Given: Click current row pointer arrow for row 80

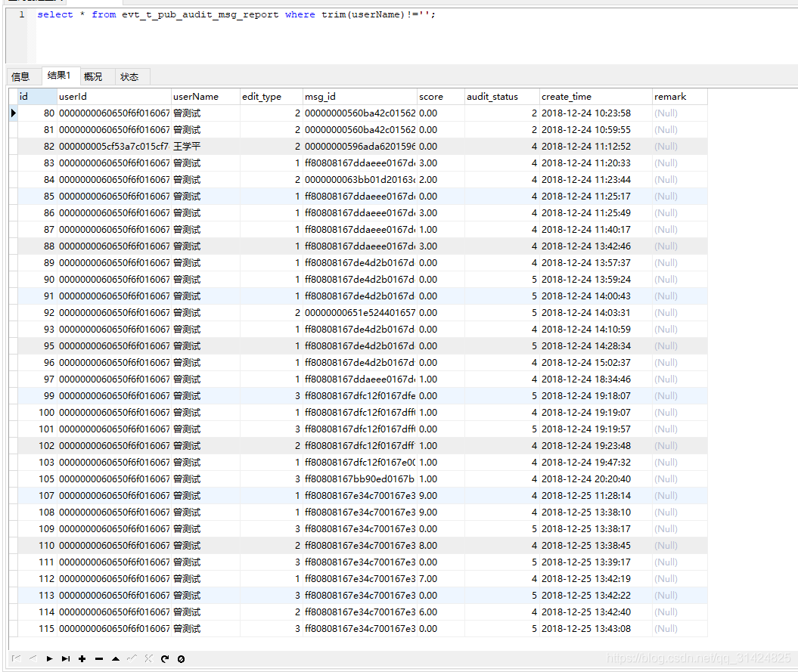Looking at the screenshot, I should pyautogui.click(x=14, y=113).
